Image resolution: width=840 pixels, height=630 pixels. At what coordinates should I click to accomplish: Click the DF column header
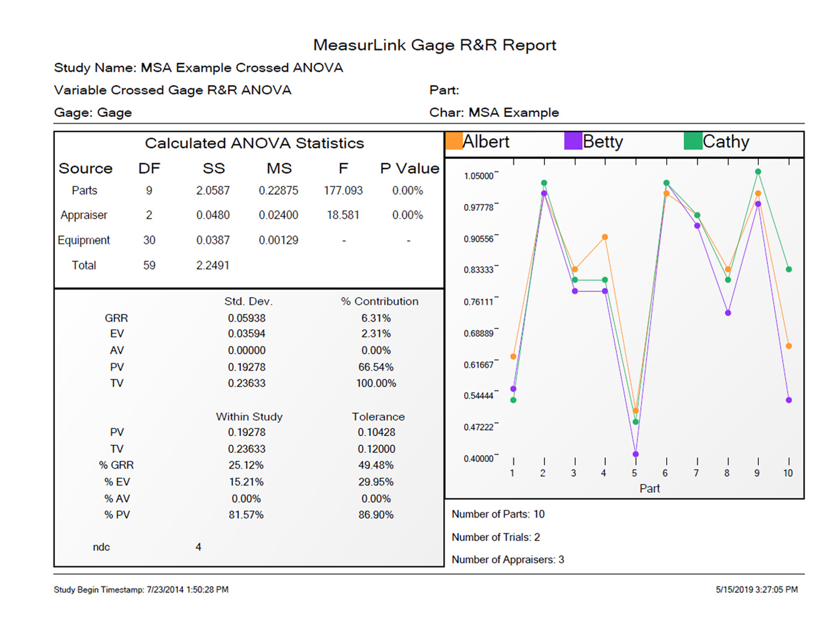coord(149,169)
